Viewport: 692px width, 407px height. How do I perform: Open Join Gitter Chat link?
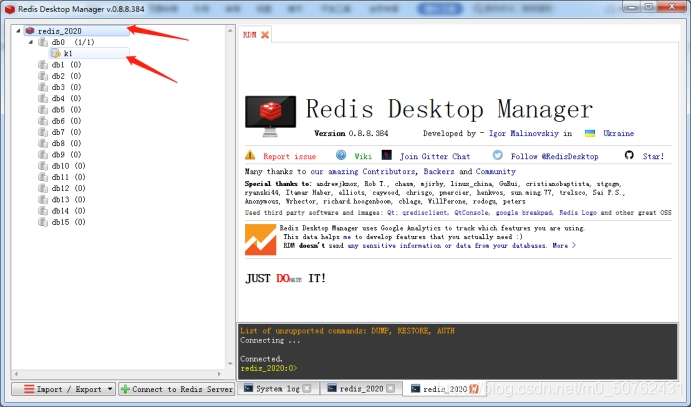tap(435, 156)
